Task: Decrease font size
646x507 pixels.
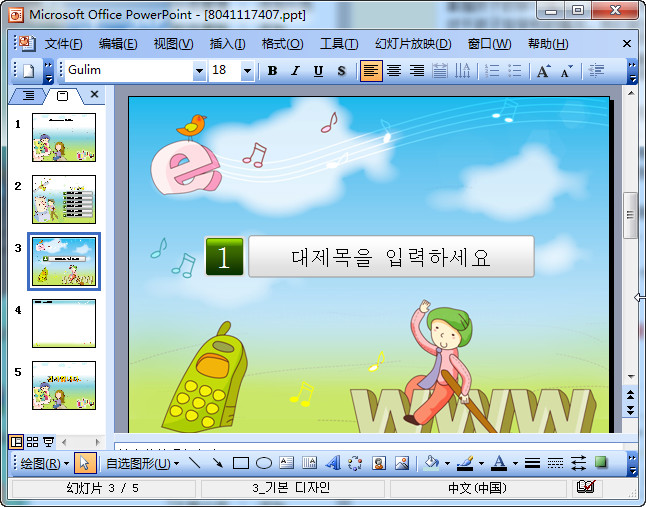Action: [566, 71]
